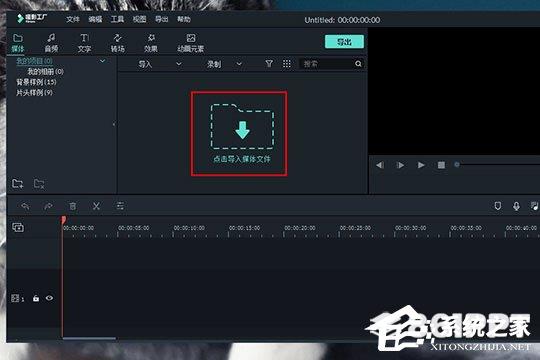Click the previous frame button
This screenshot has width=540, height=360.
[x=380, y=165]
